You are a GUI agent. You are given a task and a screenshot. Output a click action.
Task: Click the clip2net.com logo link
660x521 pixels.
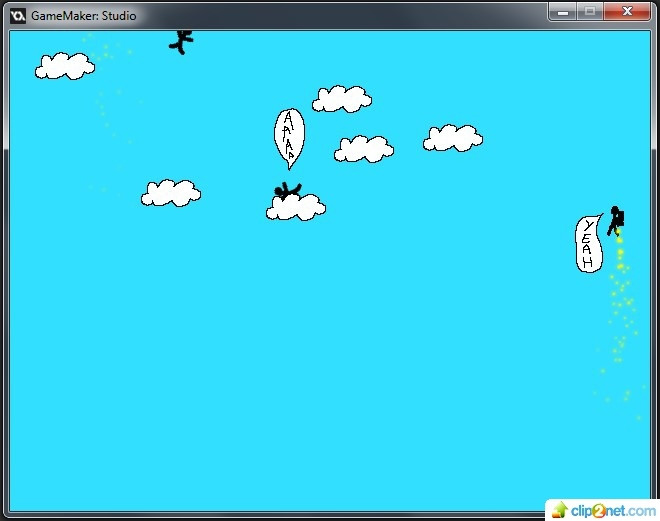[x=603, y=510]
